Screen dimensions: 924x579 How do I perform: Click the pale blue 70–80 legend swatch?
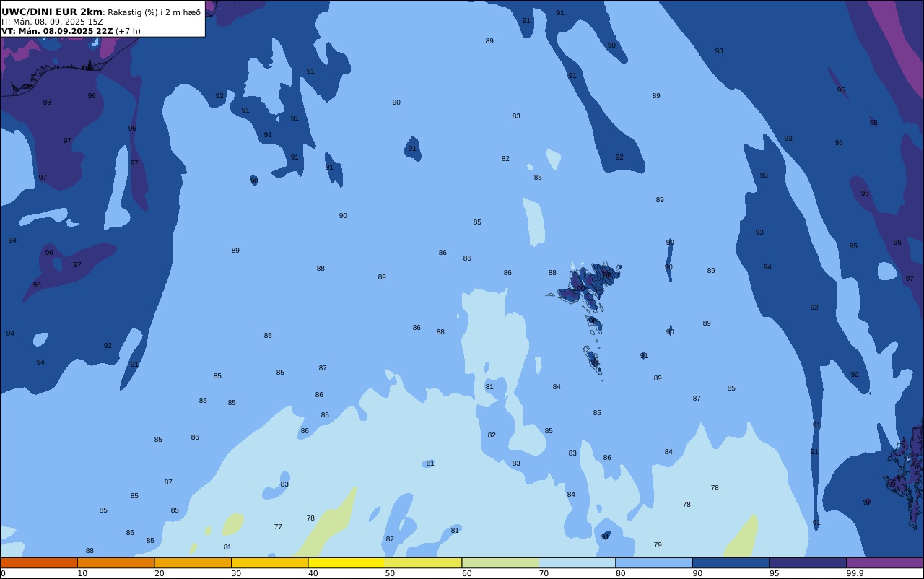pyautogui.click(x=577, y=562)
